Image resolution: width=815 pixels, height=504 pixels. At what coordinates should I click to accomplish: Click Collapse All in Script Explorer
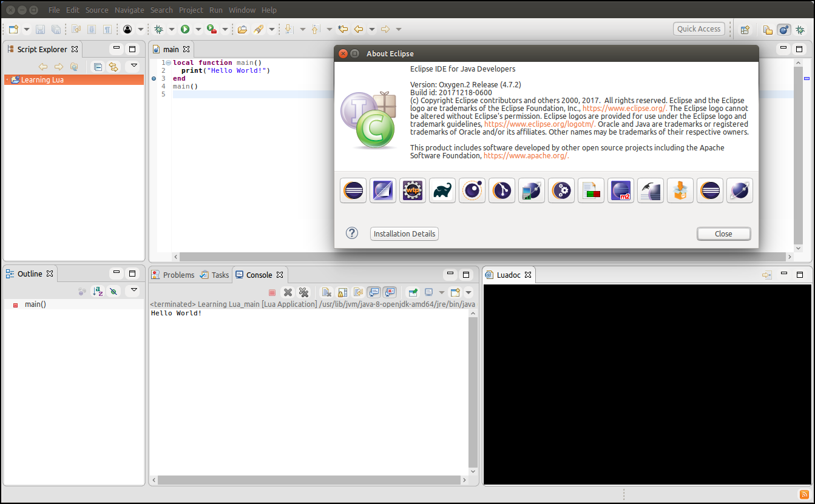point(98,67)
